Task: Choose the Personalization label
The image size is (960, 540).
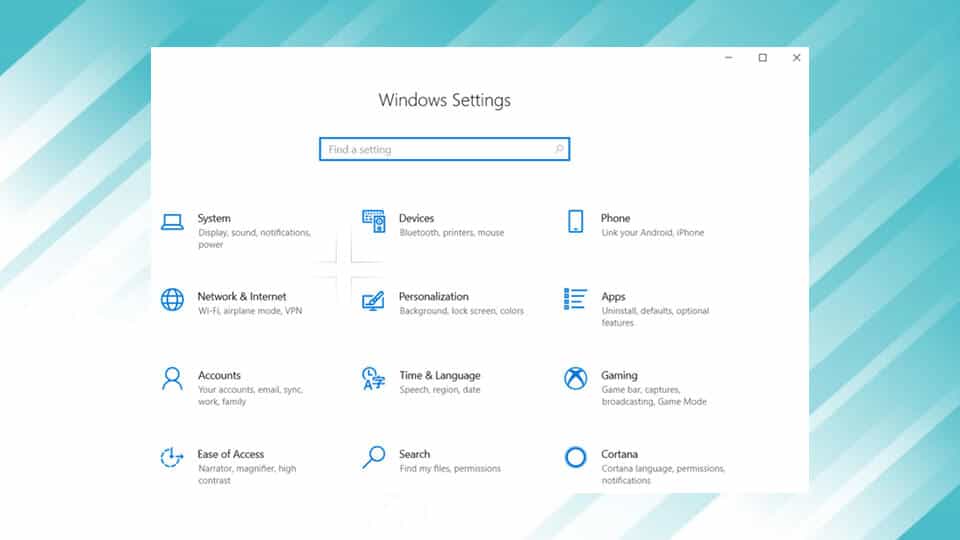Action: (434, 296)
